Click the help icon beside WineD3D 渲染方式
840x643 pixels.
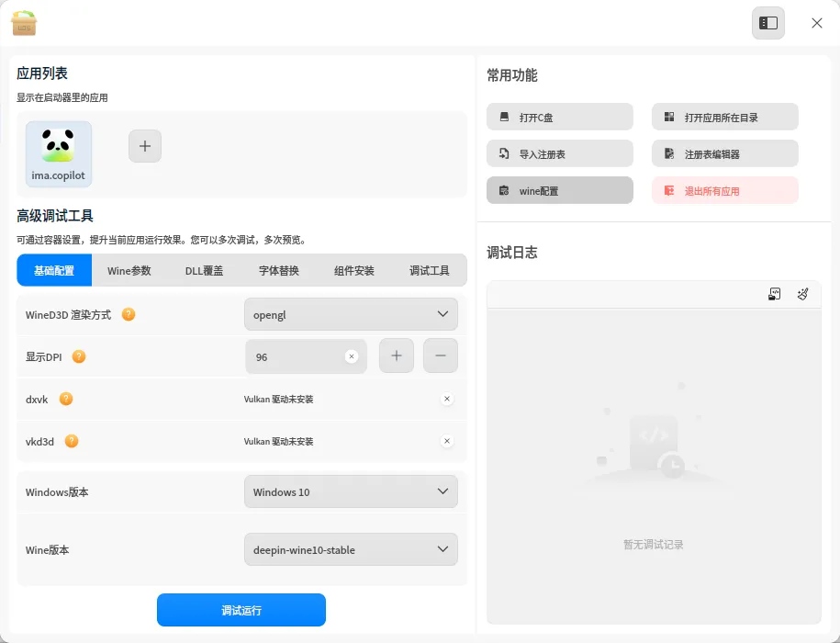coord(129,314)
